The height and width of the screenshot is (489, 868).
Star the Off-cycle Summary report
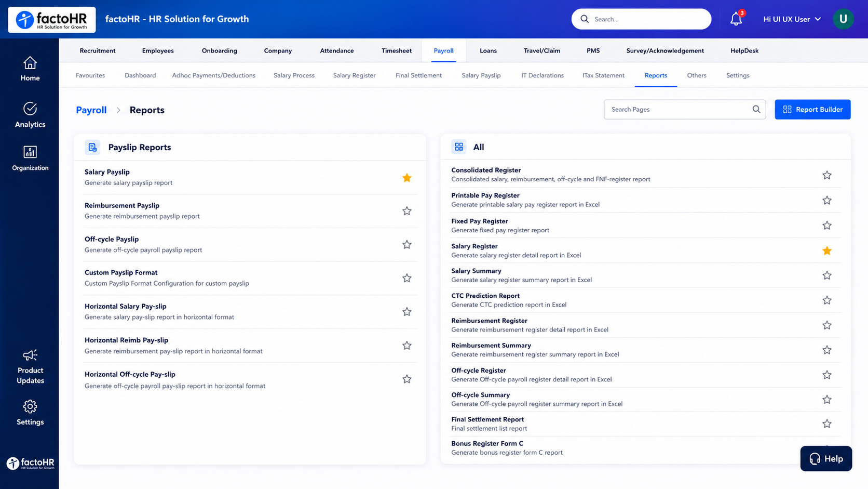[827, 400]
